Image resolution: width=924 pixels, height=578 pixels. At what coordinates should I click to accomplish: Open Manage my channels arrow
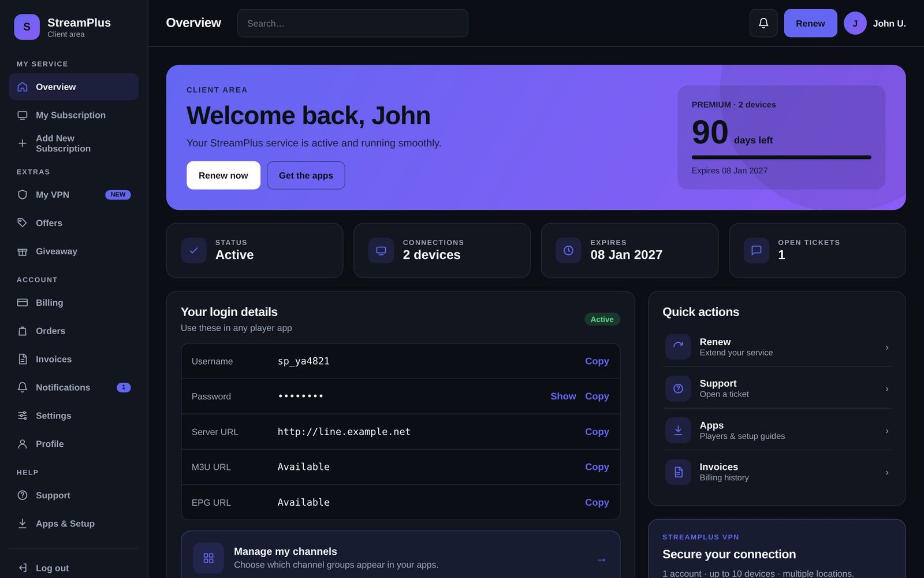click(x=601, y=559)
